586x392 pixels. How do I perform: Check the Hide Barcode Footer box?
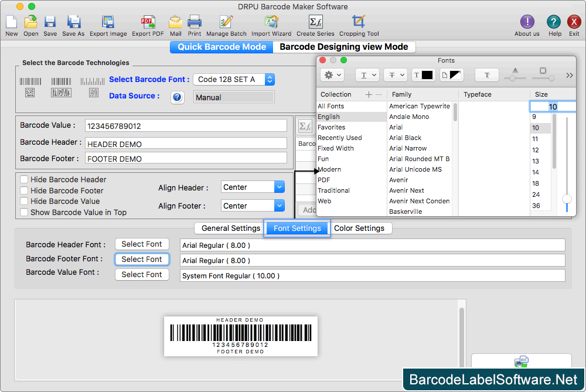(24, 190)
